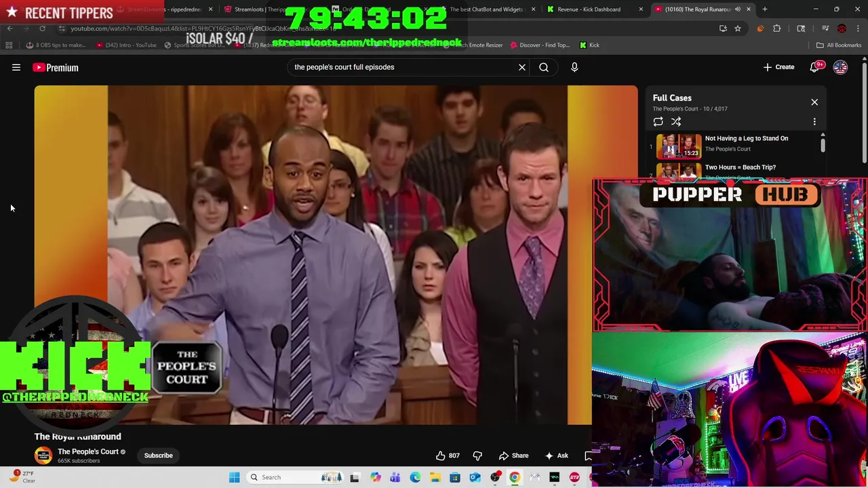Screen dimensions: 868x488
Task: Clear the search box with the X
Action: click(522, 67)
